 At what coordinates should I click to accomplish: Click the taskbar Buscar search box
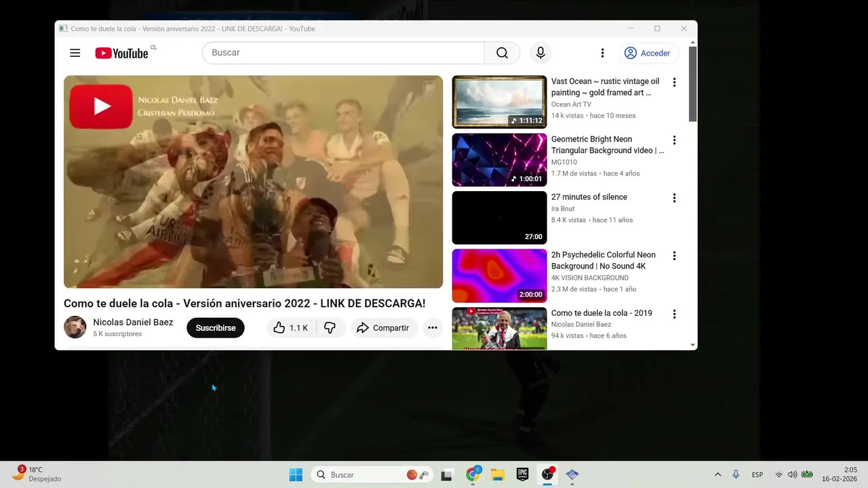click(372, 474)
